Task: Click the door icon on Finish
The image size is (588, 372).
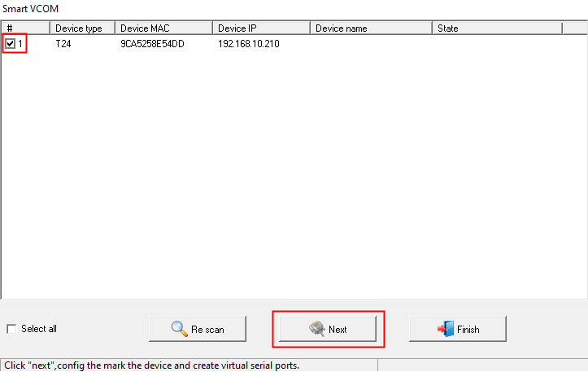Action: pos(445,329)
